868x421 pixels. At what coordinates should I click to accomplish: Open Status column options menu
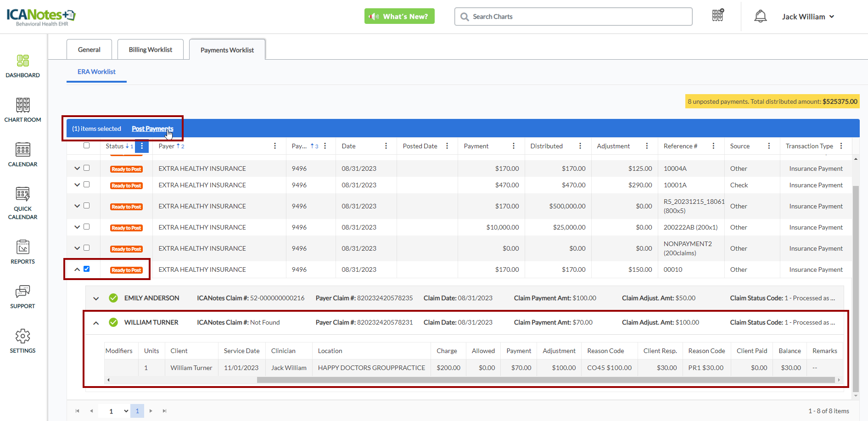142,146
